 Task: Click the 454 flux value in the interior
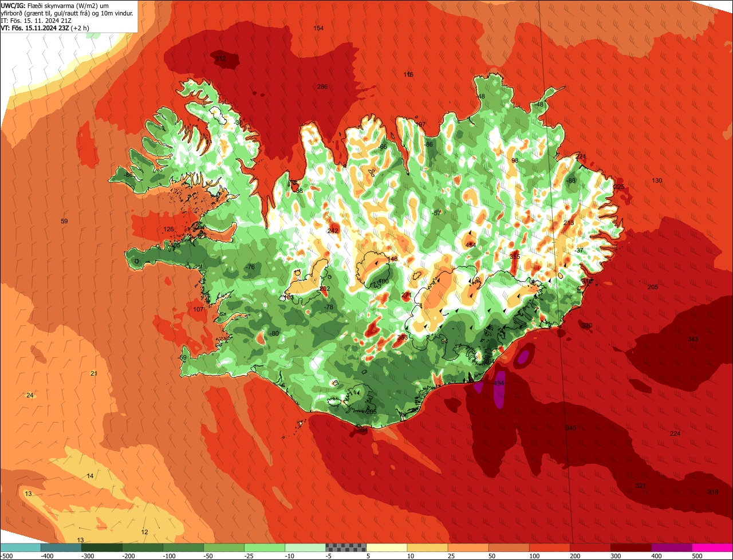click(471, 245)
